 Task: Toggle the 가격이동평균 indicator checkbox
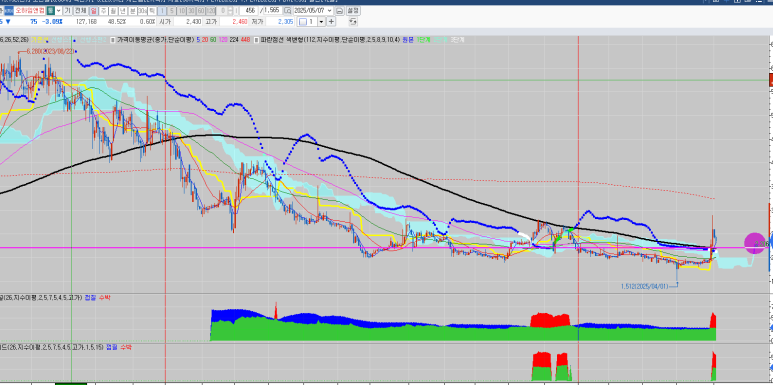[113, 40]
